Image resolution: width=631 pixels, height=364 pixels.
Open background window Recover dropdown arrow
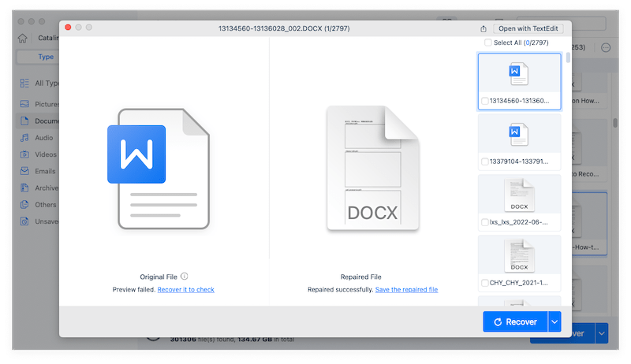pyautogui.click(x=602, y=333)
